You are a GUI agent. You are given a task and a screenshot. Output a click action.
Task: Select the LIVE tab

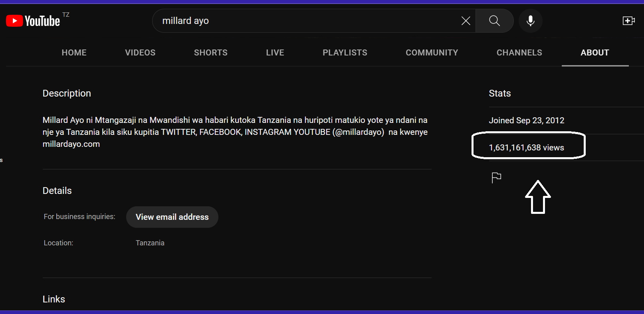(275, 53)
